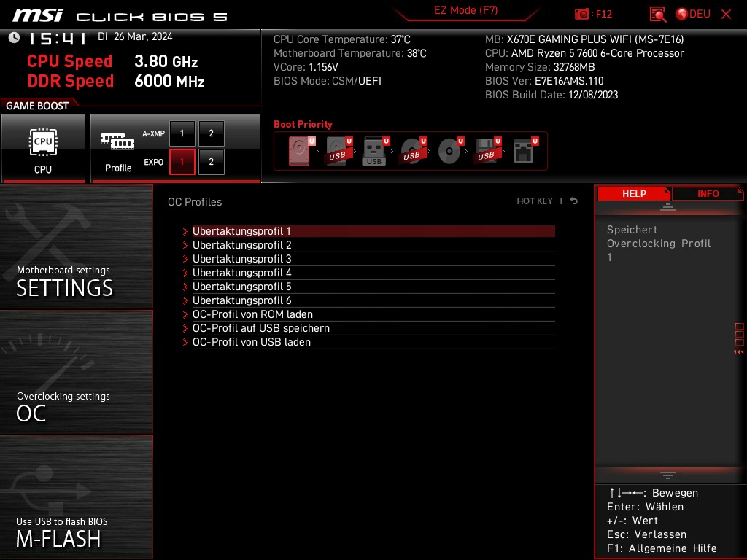Viewport: 747px width, 560px height.
Task: Activate the CPU Game Boost icon
Action: (x=43, y=144)
